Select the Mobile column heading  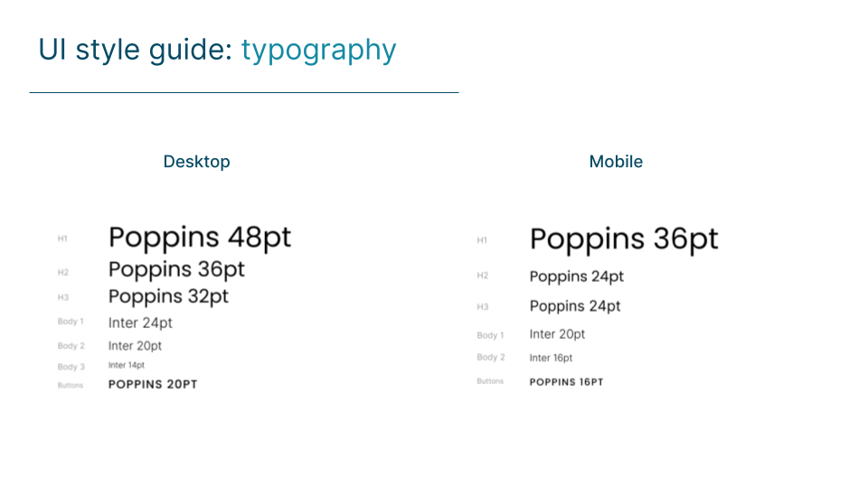(616, 162)
